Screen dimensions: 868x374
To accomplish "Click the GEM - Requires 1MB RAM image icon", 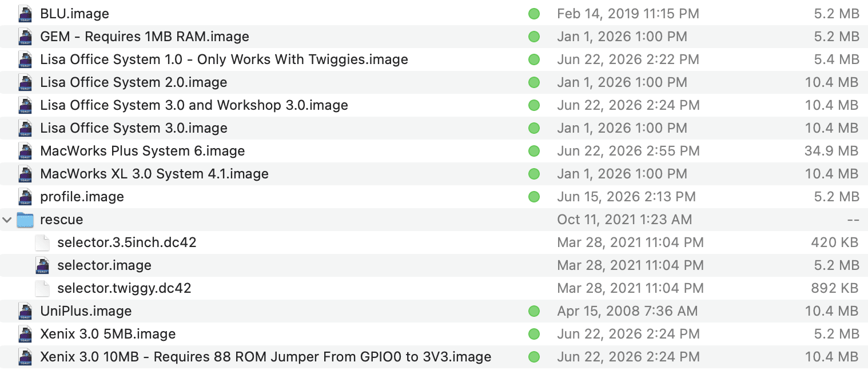I will pyautogui.click(x=25, y=36).
